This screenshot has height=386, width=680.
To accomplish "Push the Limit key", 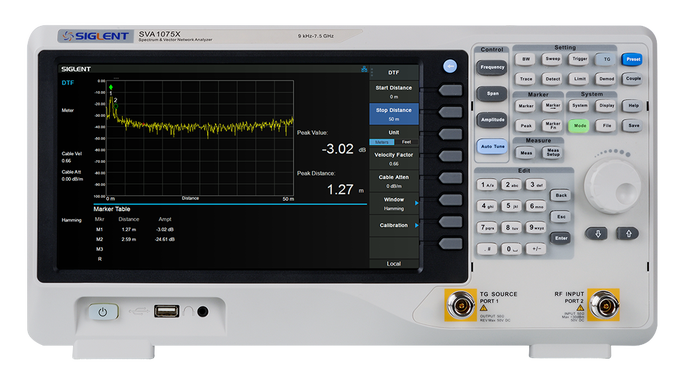I will point(580,79).
